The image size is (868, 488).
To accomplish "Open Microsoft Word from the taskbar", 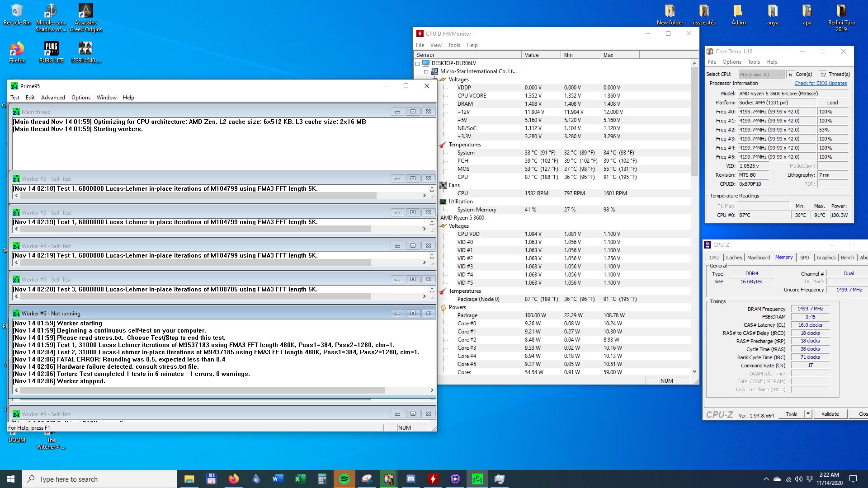I will (x=278, y=479).
